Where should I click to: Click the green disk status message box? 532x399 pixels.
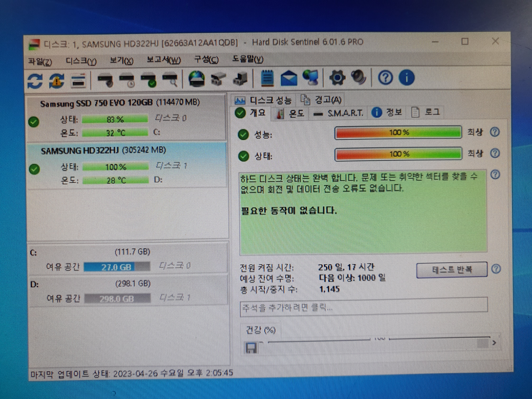363,213
